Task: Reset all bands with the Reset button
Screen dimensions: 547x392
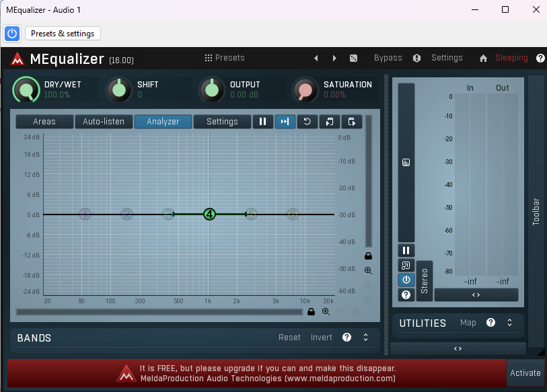Action: pos(289,337)
